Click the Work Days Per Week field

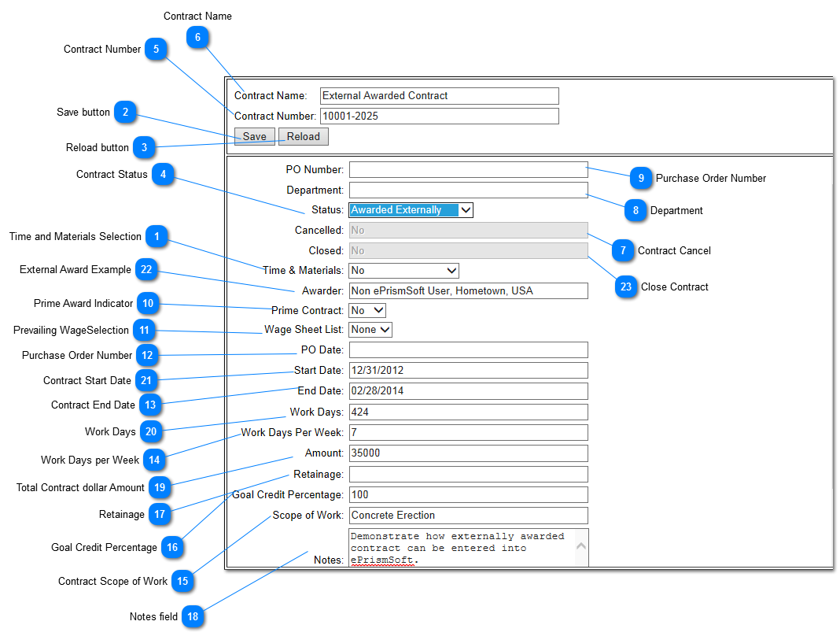click(468, 433)
